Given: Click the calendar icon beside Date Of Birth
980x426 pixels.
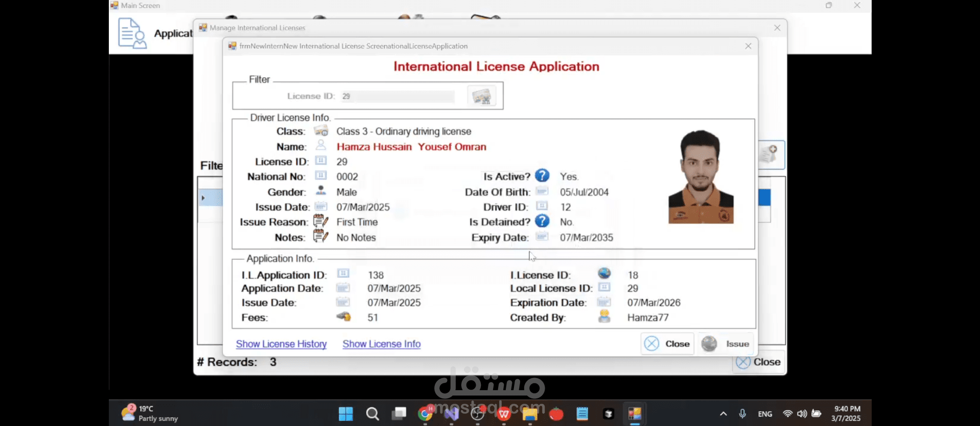Looking at the screenshot, I should (x=542, y=191).
